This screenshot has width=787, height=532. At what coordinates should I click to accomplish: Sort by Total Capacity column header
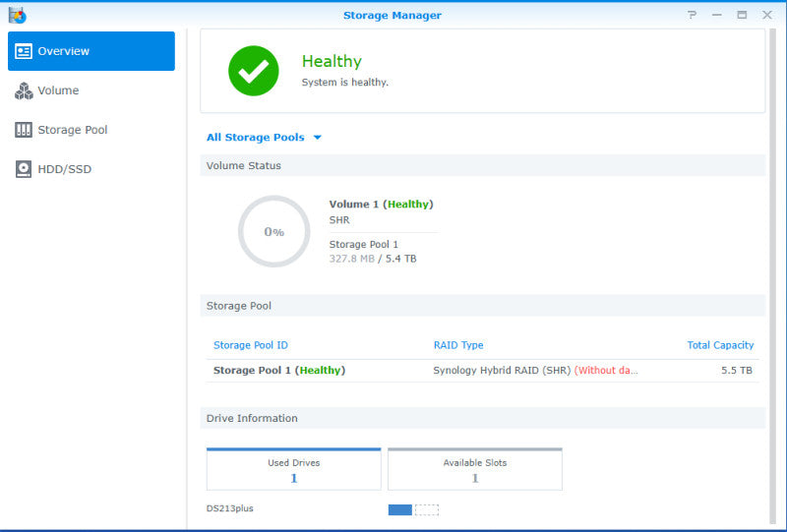(x=720, y=345)
